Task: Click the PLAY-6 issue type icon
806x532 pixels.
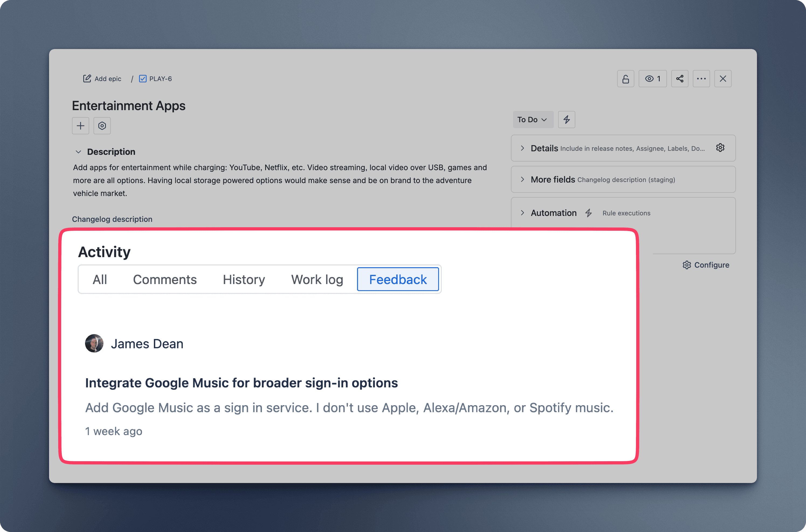Action: (143, 79)
